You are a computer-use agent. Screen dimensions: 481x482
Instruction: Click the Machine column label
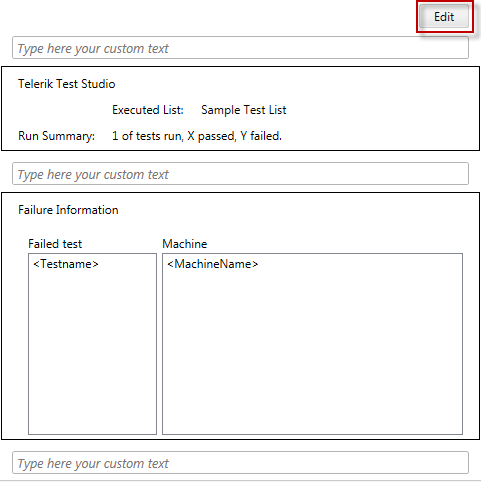(x=185, y=244)
